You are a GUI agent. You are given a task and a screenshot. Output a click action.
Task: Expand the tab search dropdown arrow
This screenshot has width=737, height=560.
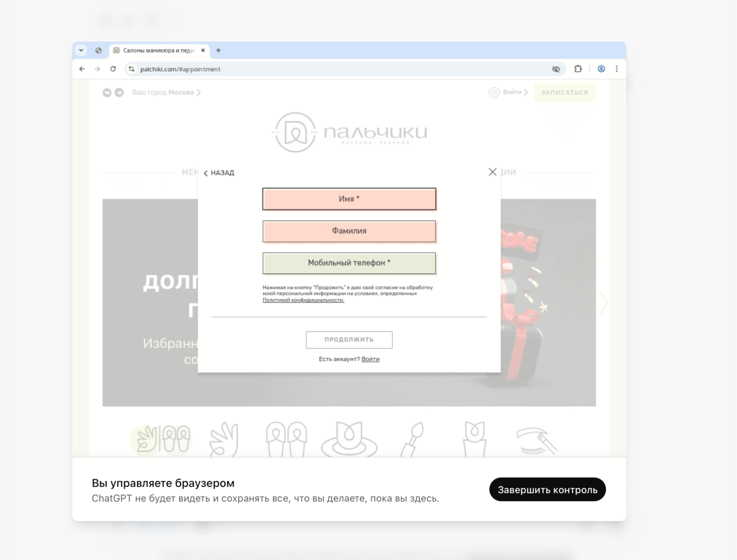pyautogui.click(x=81, y=50)
